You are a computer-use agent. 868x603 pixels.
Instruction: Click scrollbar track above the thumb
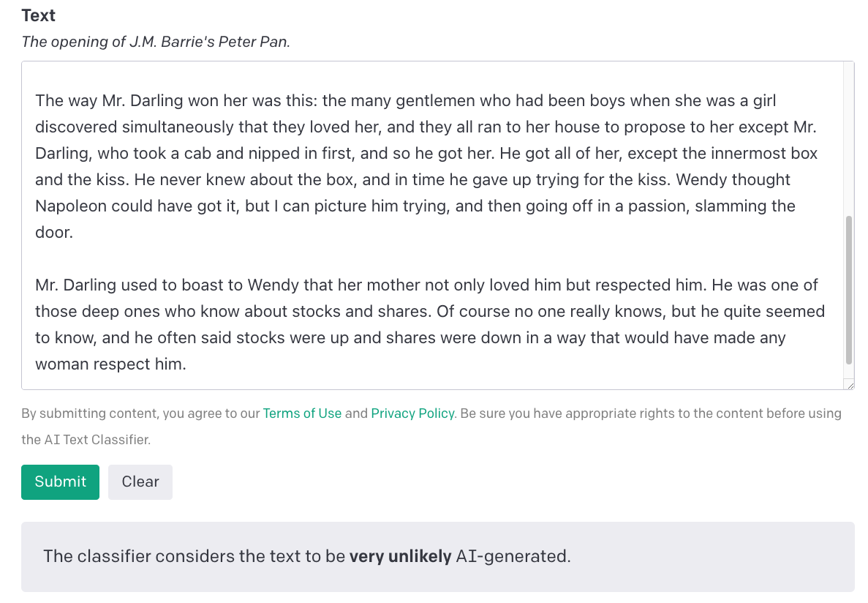pyautogui.click(x=848, y=132)
